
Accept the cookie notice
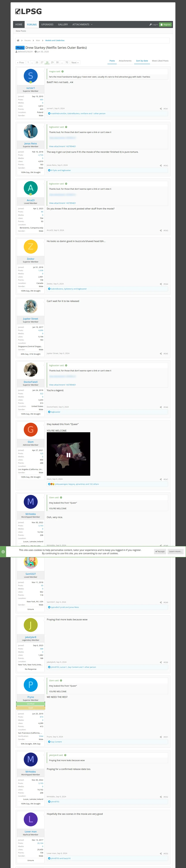pos(160,552)
